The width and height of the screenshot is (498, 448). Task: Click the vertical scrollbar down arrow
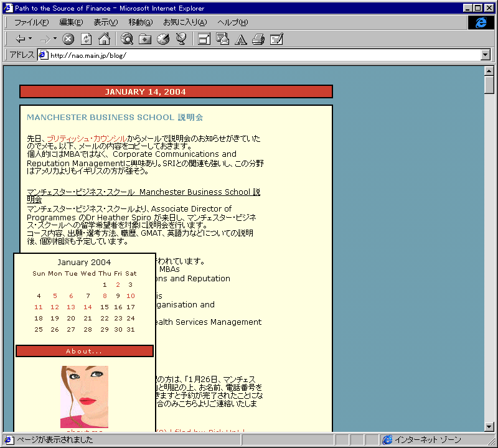pyautogui.click(x=489, y=427)
